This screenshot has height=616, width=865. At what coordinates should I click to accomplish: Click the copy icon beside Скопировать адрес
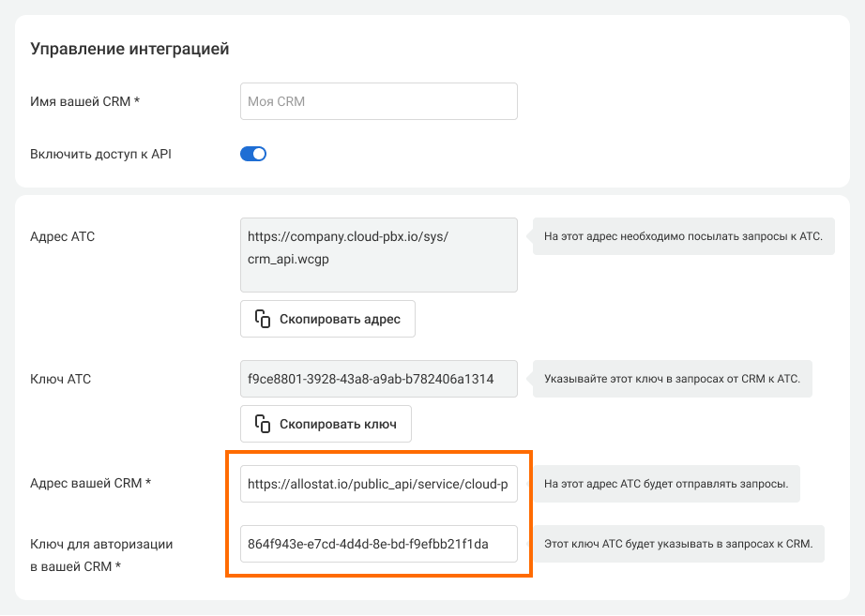263,319
